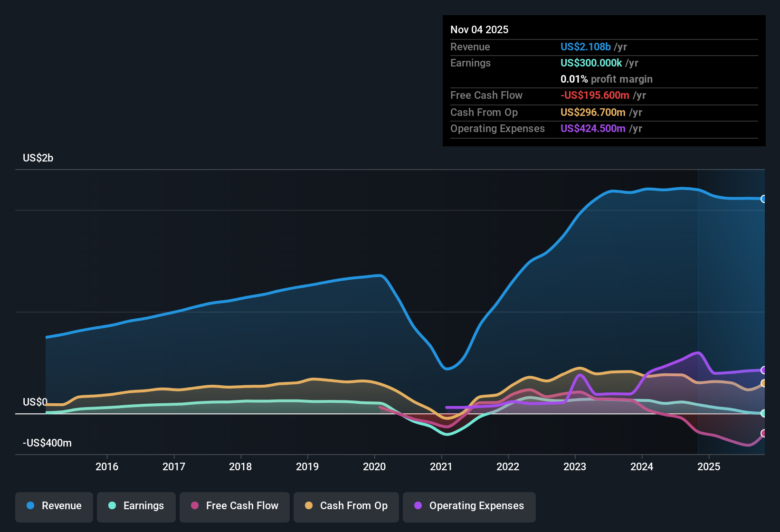
Task: Click the teal Earnings legend dot
Action: 113,506
